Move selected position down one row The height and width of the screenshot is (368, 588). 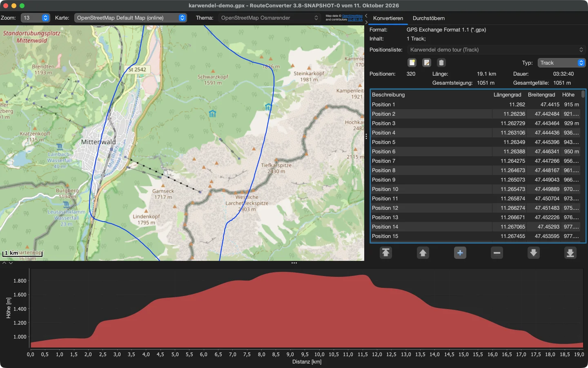[x=534, y=253]
